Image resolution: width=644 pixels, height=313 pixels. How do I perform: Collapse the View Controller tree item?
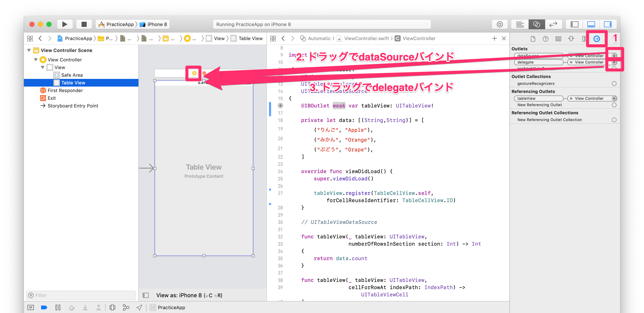click(x=36, y=60)
